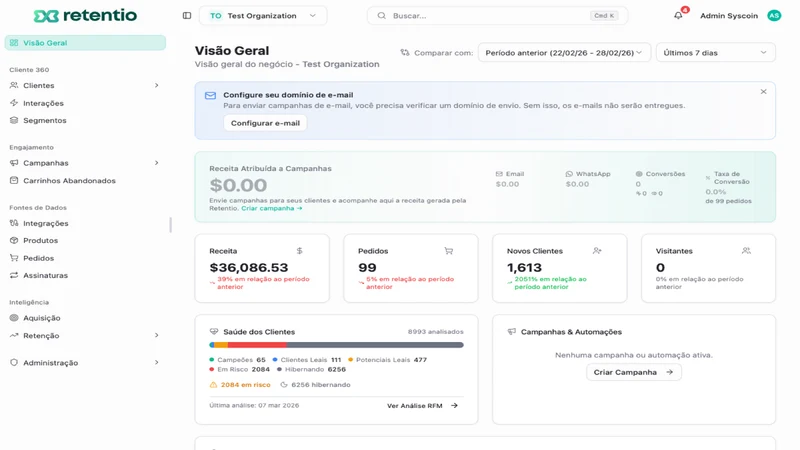Expand the Campanhas submenu chevron

(157, 163)
